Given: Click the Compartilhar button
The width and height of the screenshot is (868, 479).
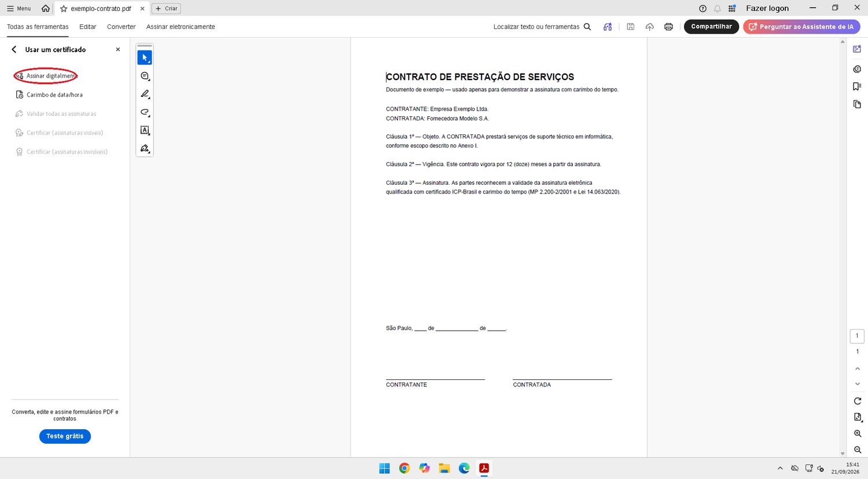Looking at the screenshot, I should click(711, 27).
